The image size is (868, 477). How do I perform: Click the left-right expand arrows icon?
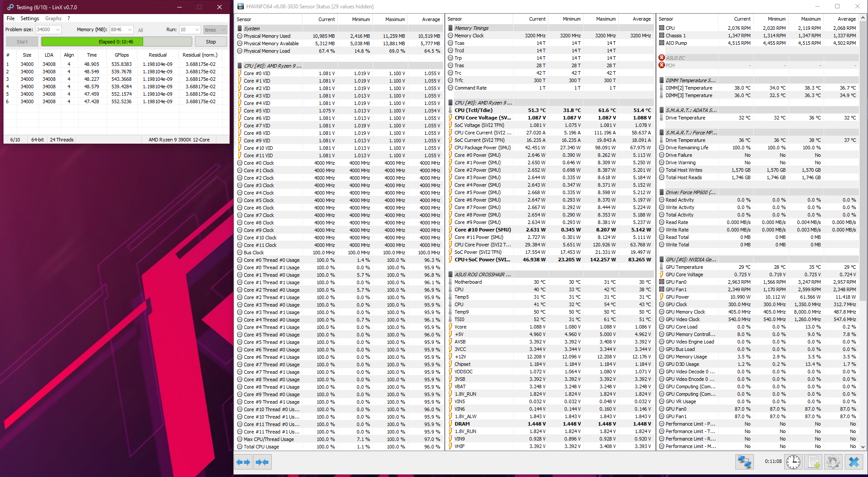243,462
